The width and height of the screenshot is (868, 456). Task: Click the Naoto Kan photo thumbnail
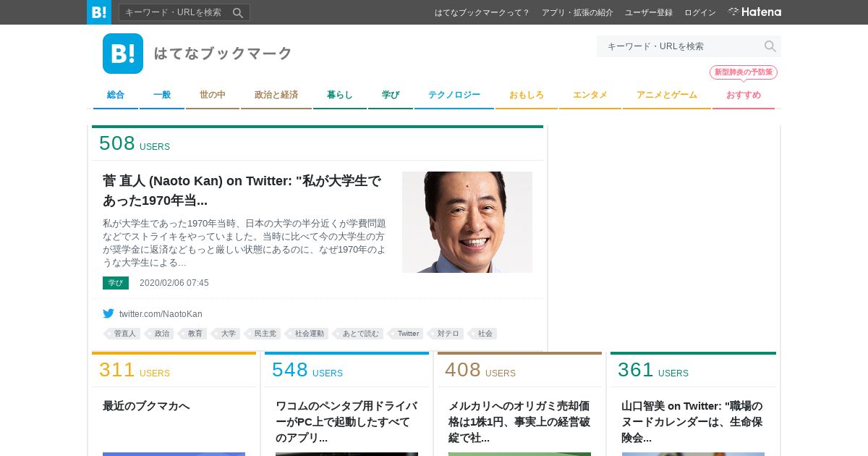coord(467,222)
